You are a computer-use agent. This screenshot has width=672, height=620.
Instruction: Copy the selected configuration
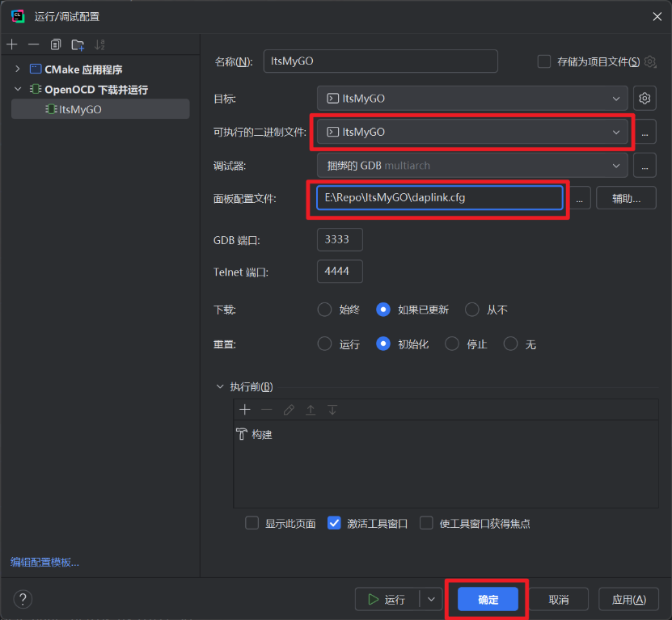(x=55, y=44)
